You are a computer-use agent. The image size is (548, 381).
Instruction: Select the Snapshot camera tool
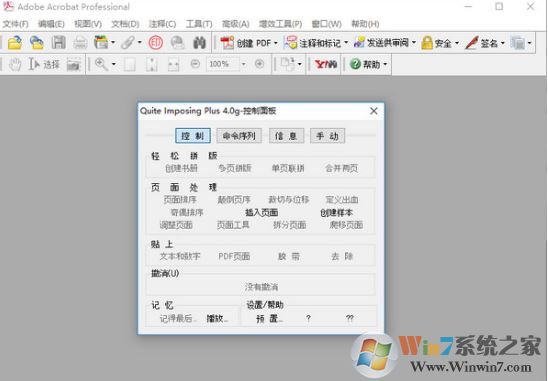pos(73,65)
